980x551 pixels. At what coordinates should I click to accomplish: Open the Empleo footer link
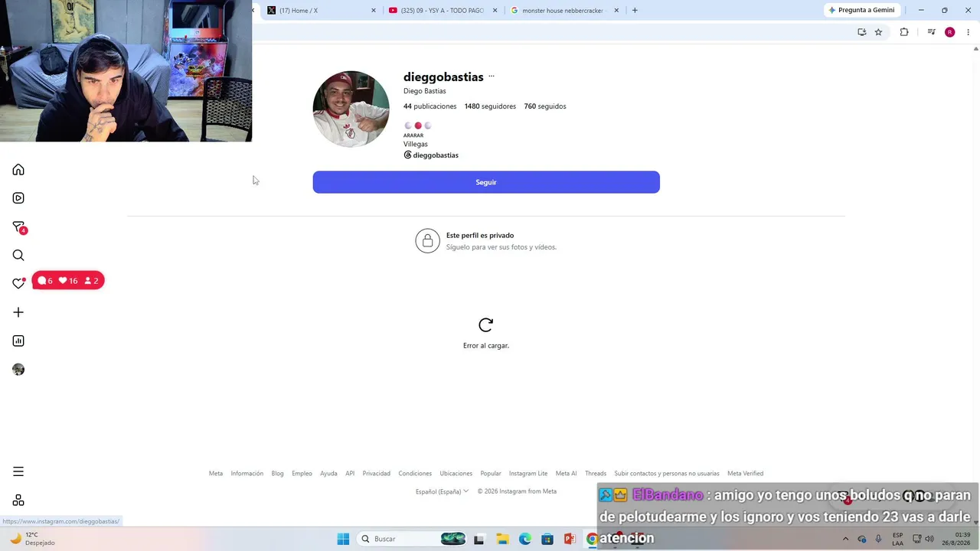tap(302, 474)
